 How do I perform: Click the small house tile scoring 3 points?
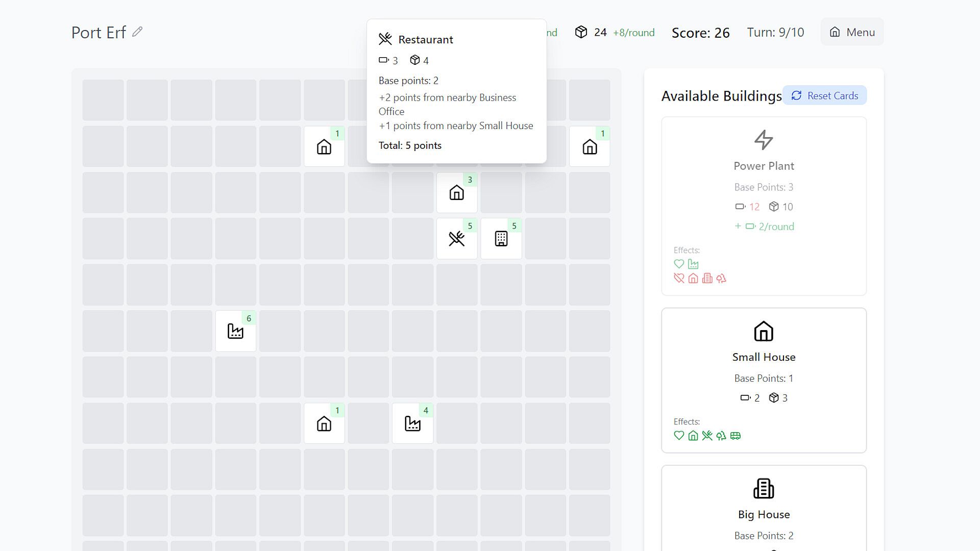456,193
